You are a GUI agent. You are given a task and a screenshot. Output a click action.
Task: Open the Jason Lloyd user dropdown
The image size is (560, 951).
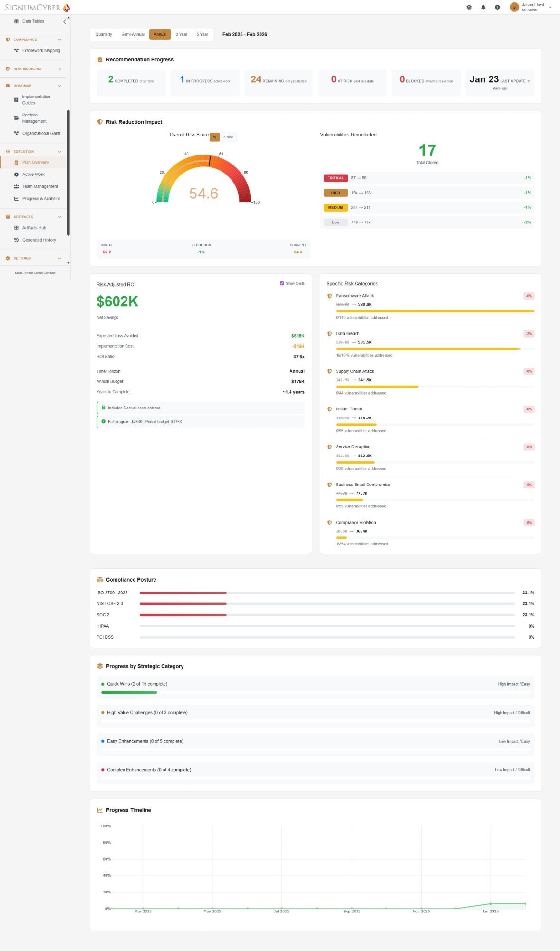[x=550, y=7]
